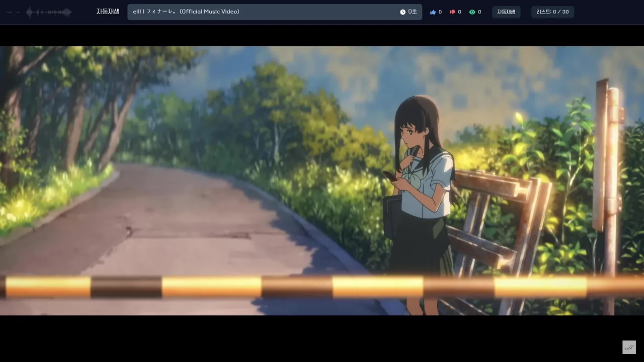Click the clock icon beside 0초

[403, 12]
